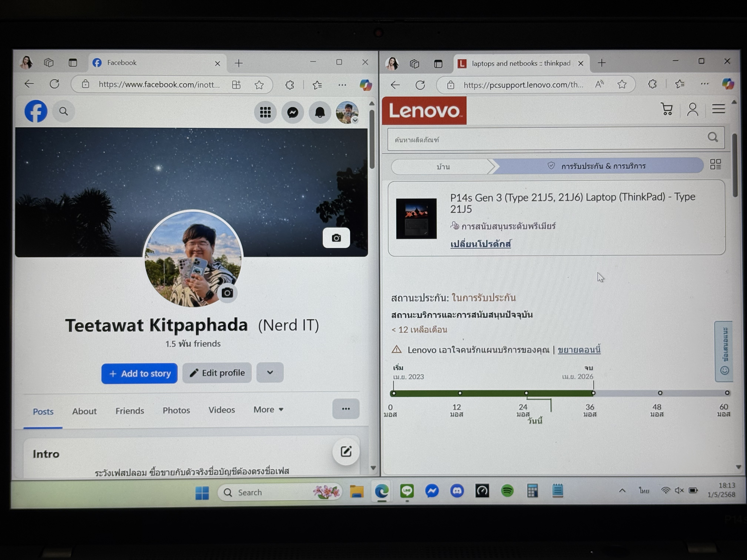Open Lenovo account user icon
747x560 pixels.
click(692, 109)
